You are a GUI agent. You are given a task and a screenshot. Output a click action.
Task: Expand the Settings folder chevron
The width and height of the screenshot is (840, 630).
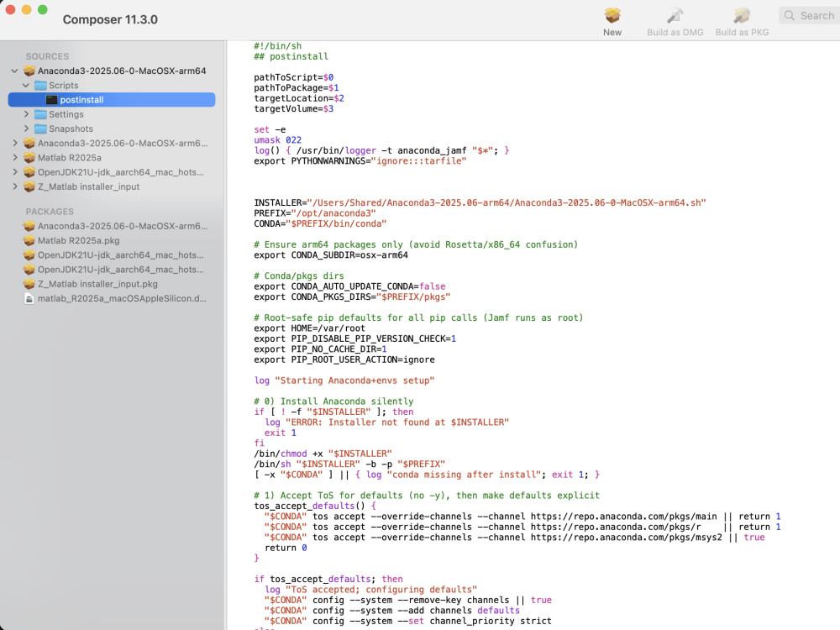pyautogui.click(x=26, y=114)
